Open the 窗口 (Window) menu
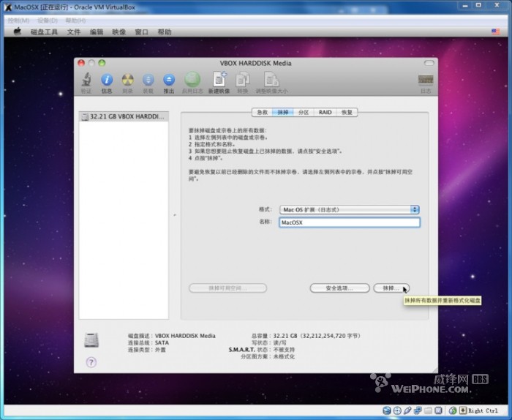The width and height of the screenshot is (512, 420). [142, 31]
